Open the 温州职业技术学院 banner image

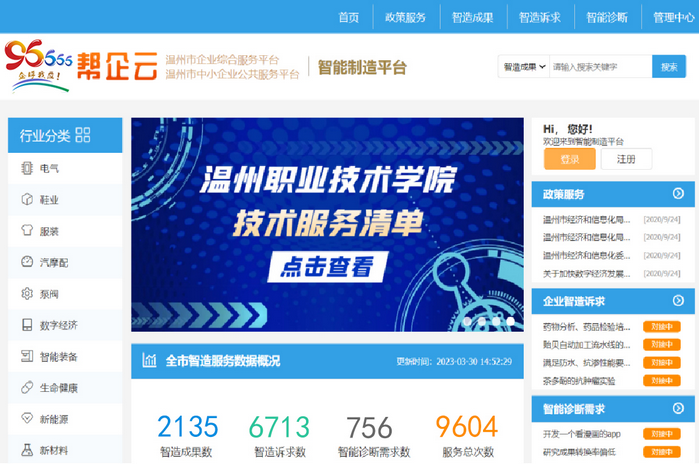(x=327, y=225)
